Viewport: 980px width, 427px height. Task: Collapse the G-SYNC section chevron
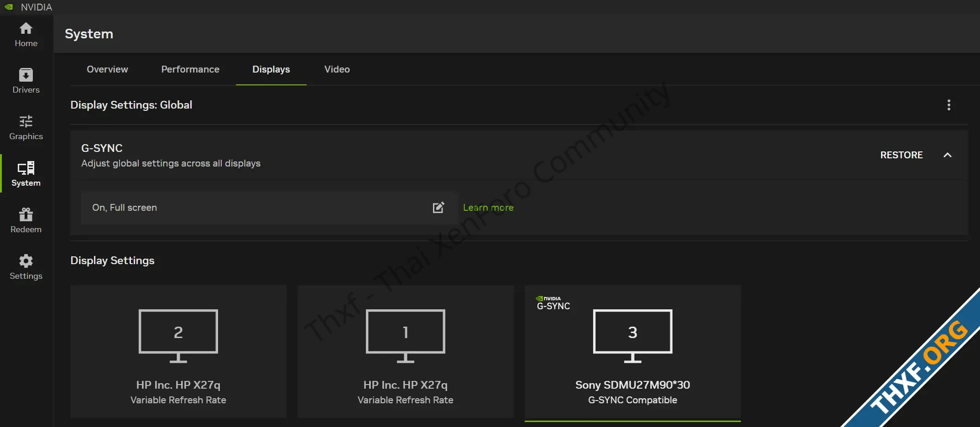point(948,155)
